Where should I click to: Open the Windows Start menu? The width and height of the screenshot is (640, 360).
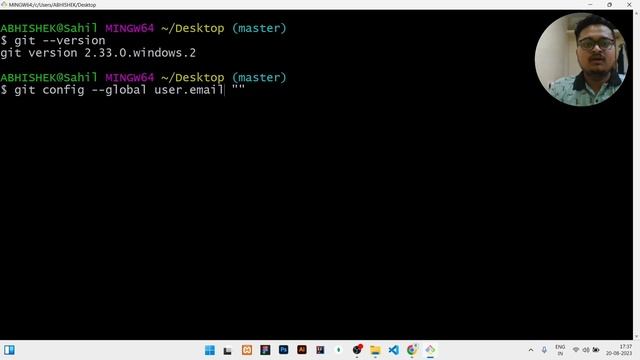click(x=210, y=350)
